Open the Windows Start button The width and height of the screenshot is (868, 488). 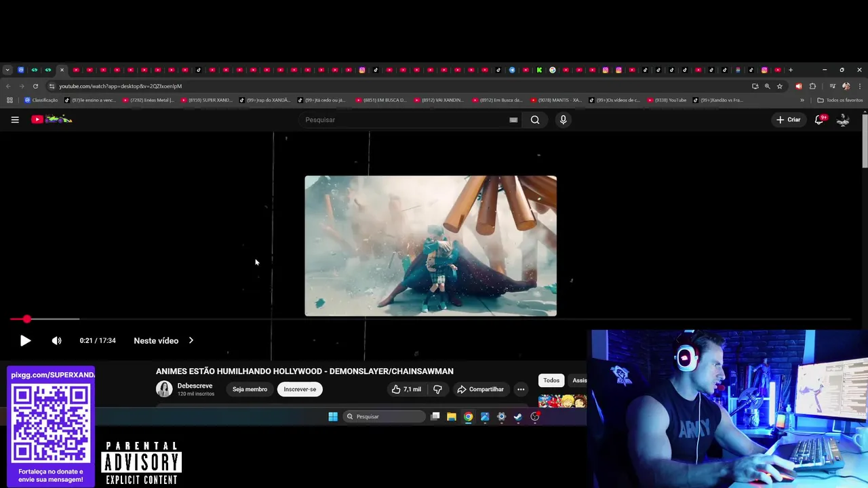[x=333, y=417]
